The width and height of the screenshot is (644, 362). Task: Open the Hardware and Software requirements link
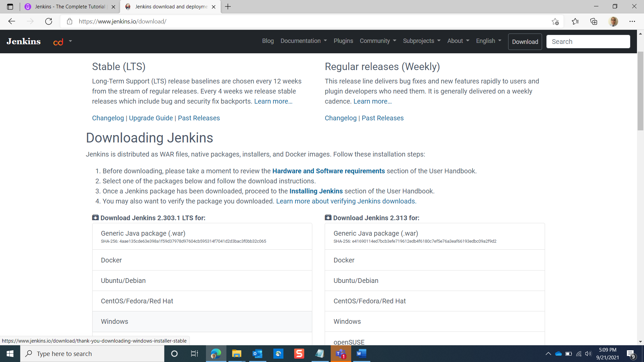tap(328, 171)
